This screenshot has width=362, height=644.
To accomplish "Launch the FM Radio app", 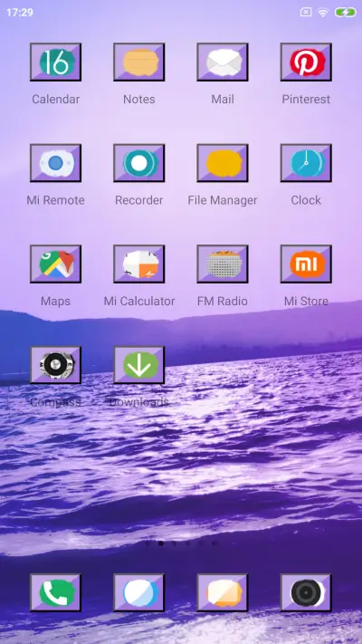I will 223,264.
